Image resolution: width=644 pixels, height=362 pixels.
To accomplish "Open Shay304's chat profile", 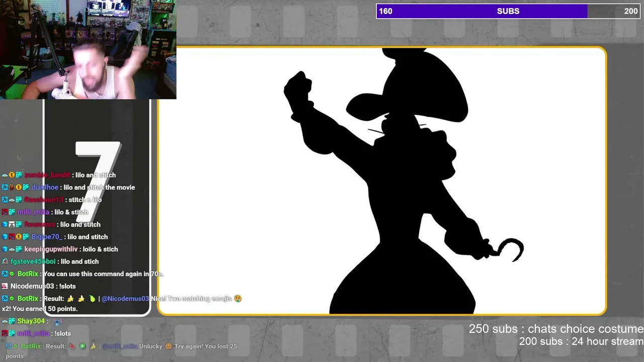I will [x=31, y=321].
